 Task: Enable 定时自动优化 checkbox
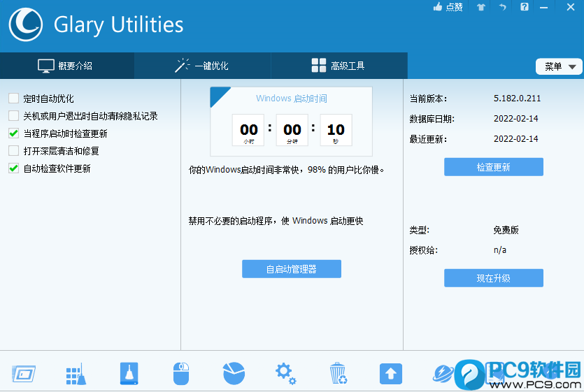pos(14,99)
